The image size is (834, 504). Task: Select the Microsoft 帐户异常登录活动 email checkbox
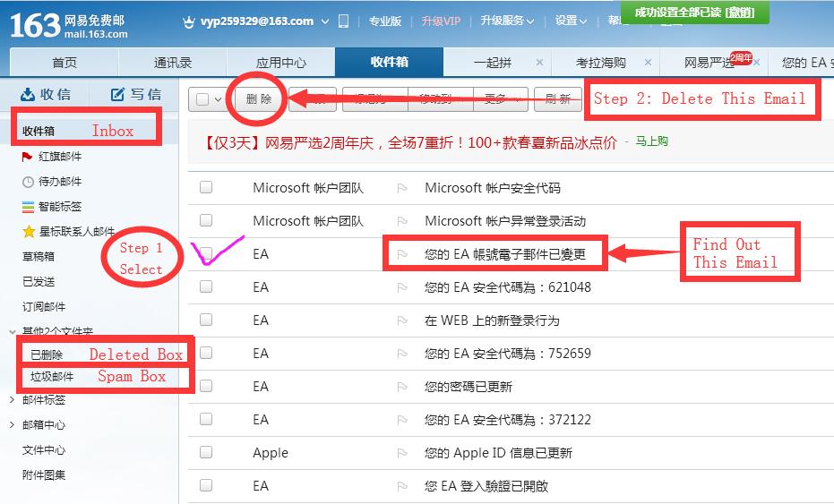point(206,220)
